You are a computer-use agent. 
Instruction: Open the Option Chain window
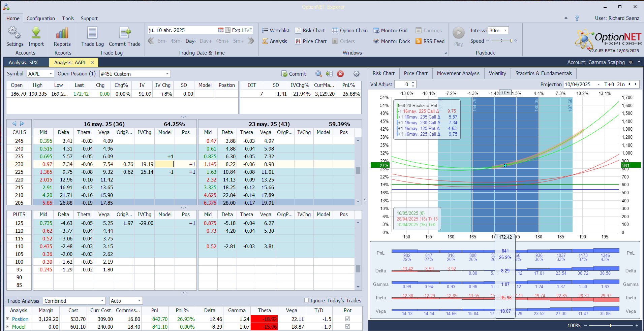coord(350,31)
